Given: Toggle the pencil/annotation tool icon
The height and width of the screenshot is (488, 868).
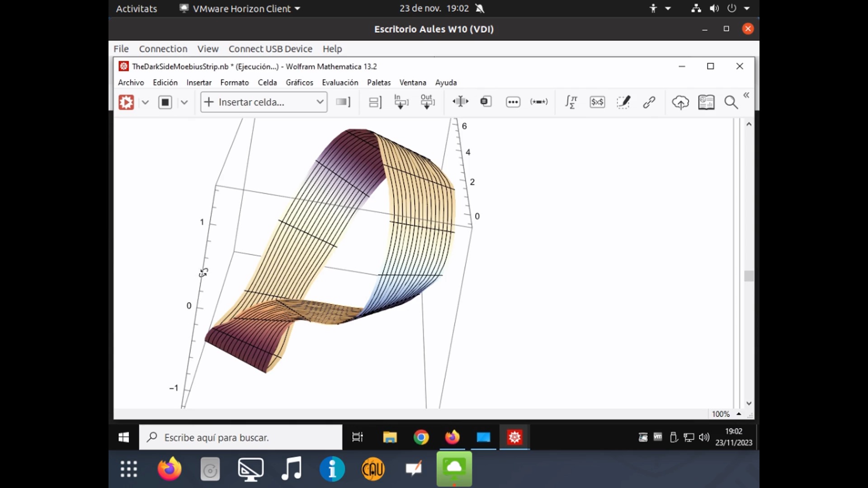Looking at the screenshot, I should pos(623,102).
